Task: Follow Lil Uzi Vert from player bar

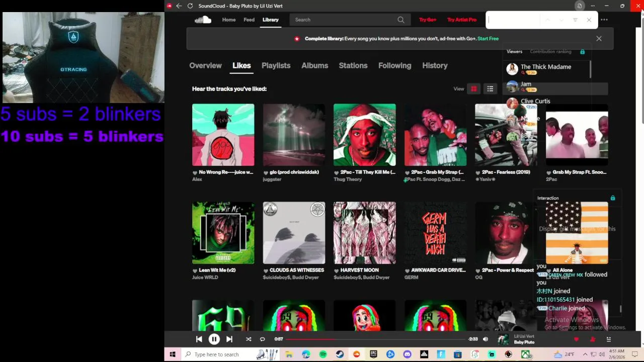Action: click(x=593, y=339)
